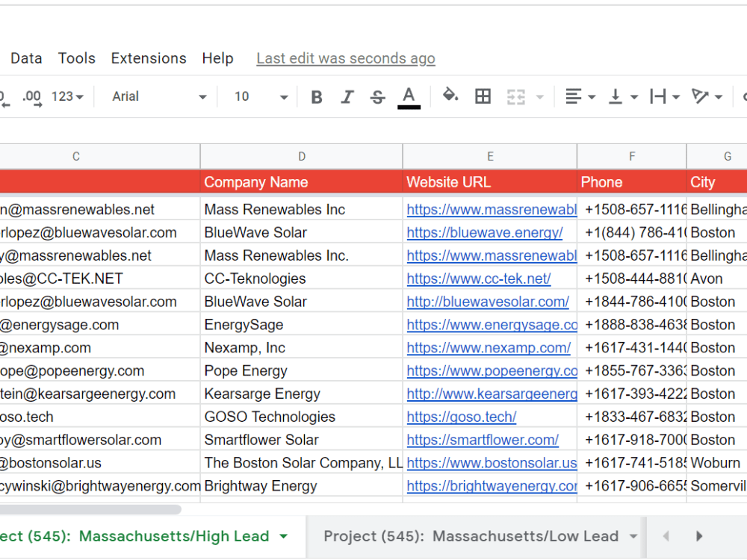This screenshot has width=747, height=560.
Task: Open the Data menu
Action: tap(26, 58)
